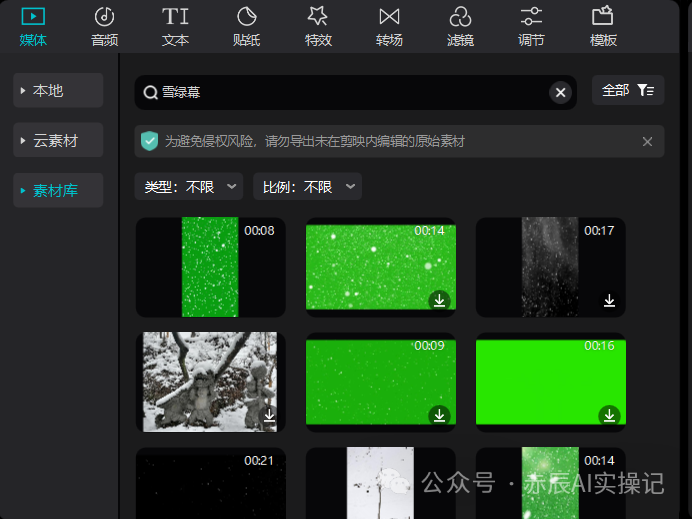Expand the 云素材 cloud materials section
Image resolution: width=692 pixels, height=519 pixels.
click(x=58, y=140)
